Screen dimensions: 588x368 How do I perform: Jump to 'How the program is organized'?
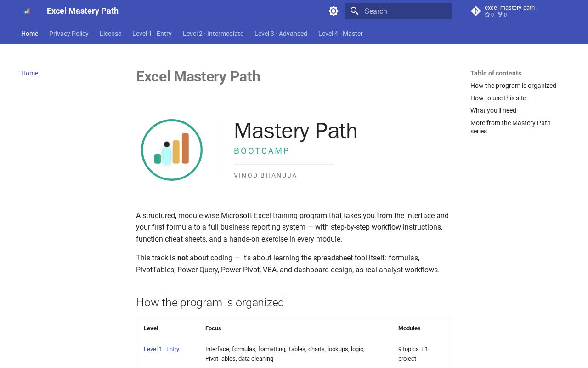pos(513,86)
